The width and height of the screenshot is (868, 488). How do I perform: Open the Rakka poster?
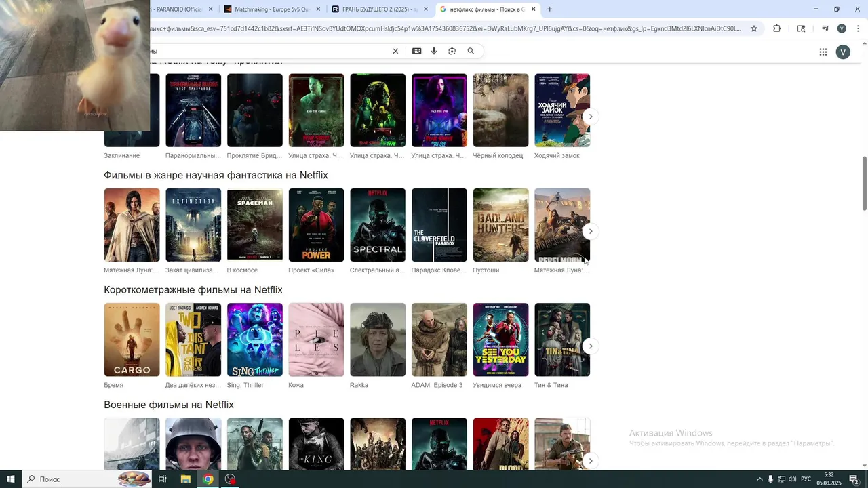(378, 340)
